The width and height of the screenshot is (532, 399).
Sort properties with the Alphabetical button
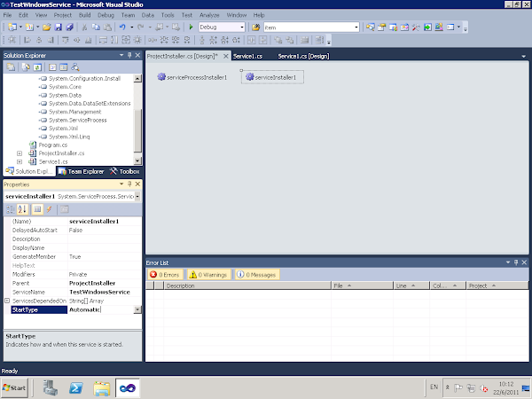click(22, 209)
